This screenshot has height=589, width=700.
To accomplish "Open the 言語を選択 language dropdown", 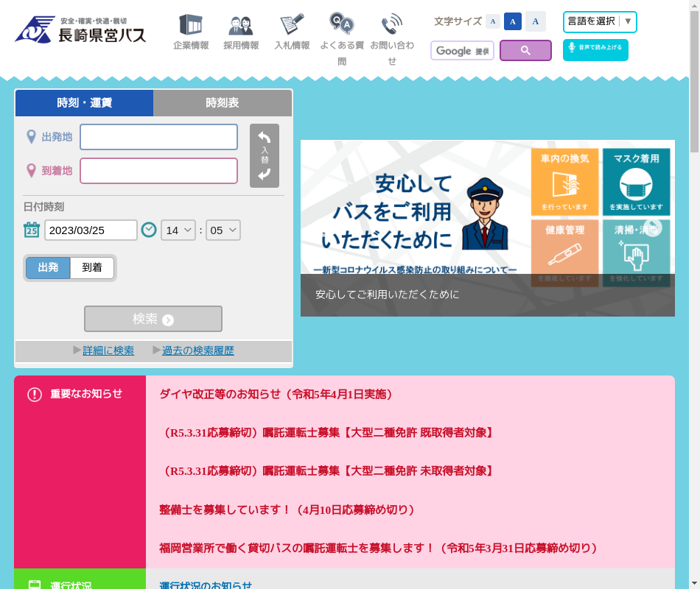I will click(600, 22).
